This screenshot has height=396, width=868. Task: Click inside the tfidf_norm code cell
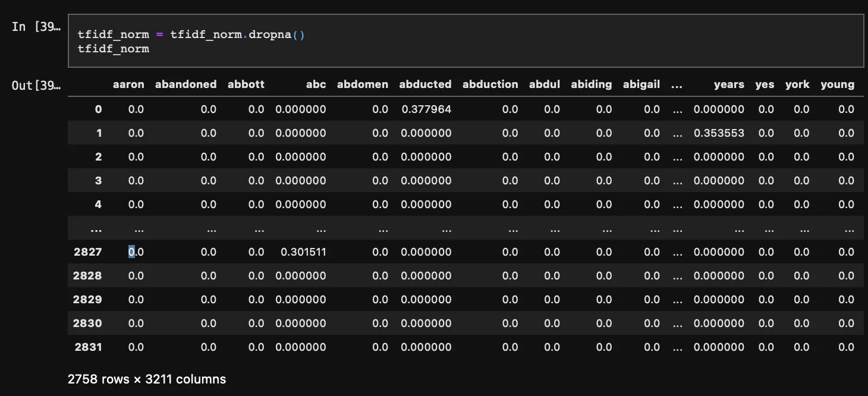(464, 42)
